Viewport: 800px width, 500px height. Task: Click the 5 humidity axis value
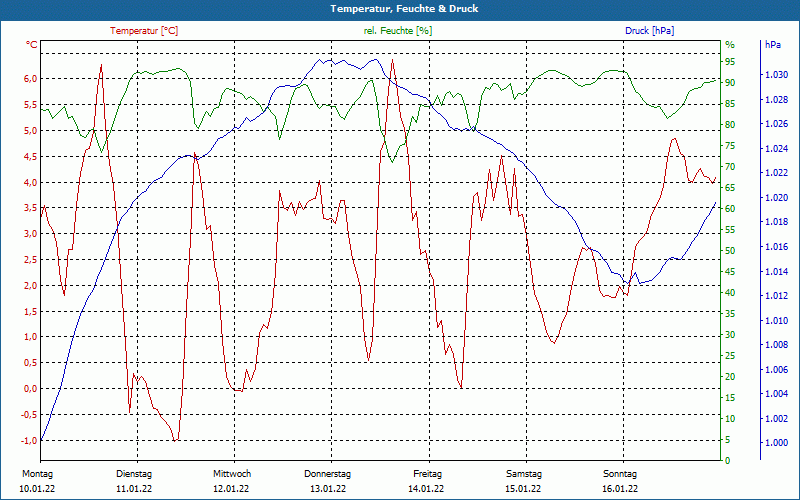(728, 440)
